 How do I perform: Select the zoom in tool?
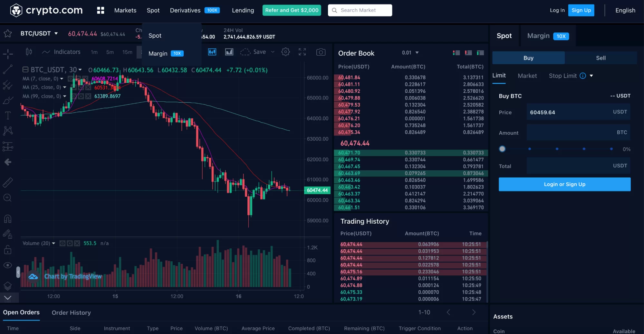[x=8, y=198]
